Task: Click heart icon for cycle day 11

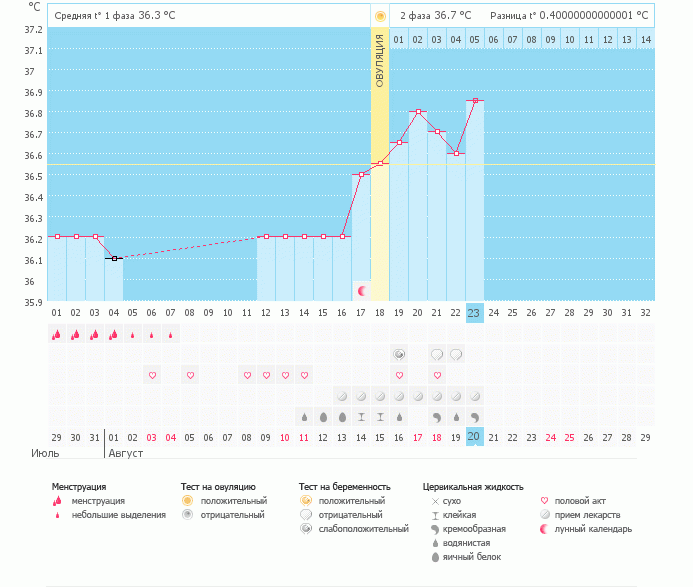Action: [x=248, y=375]
